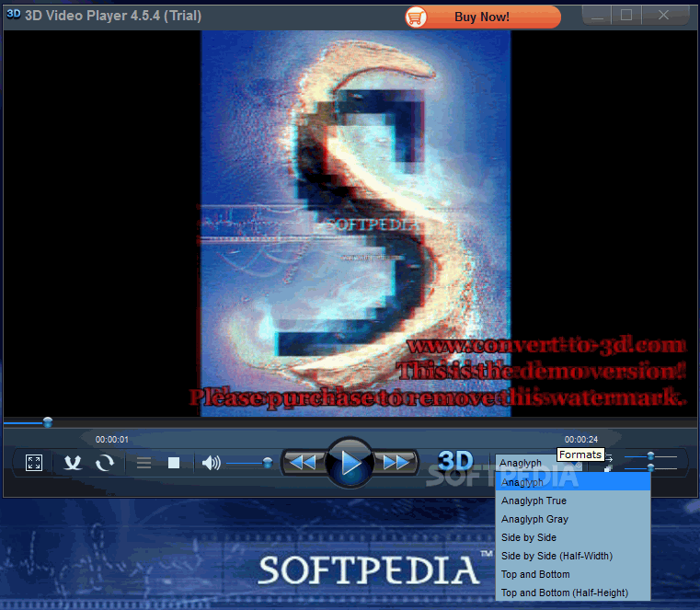Screen dimensions: 700x610
Task: Close the 3D Video Player window
Action: (x=664, y=16)
